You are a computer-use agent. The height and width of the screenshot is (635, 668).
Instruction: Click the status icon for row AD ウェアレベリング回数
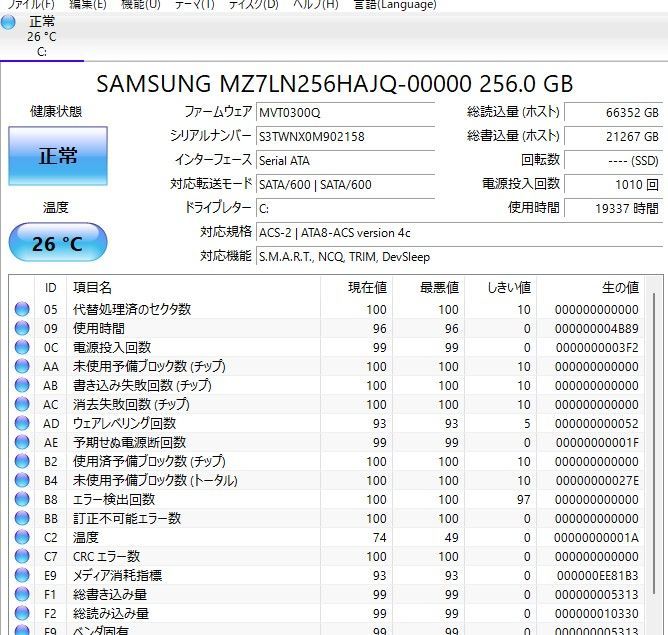click(x=22, y=423)
